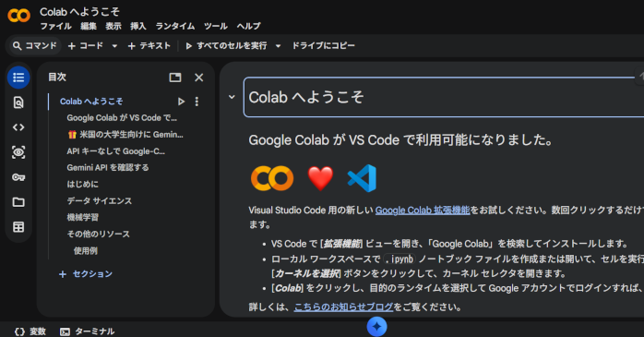Click the VS Code logo image in the cell
644x337 pixels.
[362, 178]
